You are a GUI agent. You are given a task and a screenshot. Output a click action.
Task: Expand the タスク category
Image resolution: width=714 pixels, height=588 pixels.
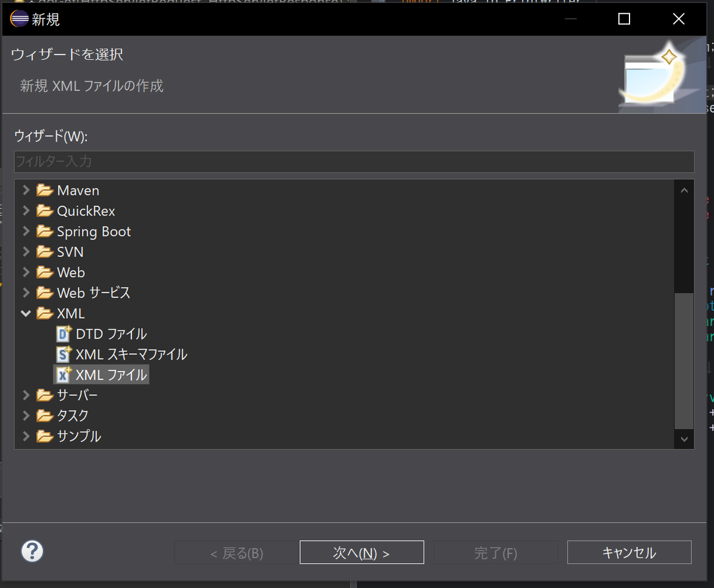[26, 416]
